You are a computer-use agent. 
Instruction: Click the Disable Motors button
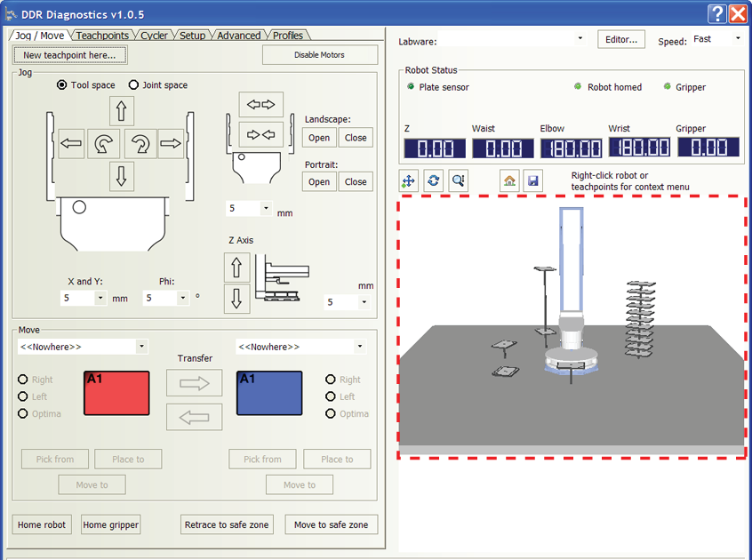click(319, 55)
